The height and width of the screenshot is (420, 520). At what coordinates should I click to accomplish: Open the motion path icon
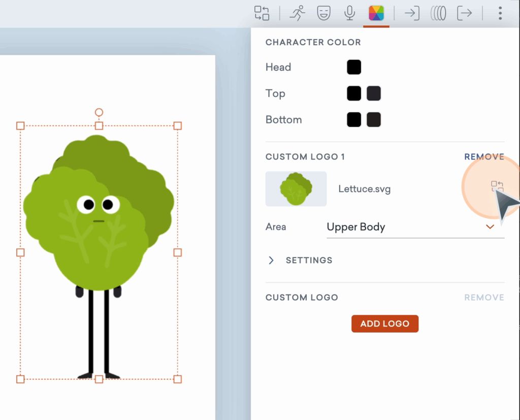438,13
